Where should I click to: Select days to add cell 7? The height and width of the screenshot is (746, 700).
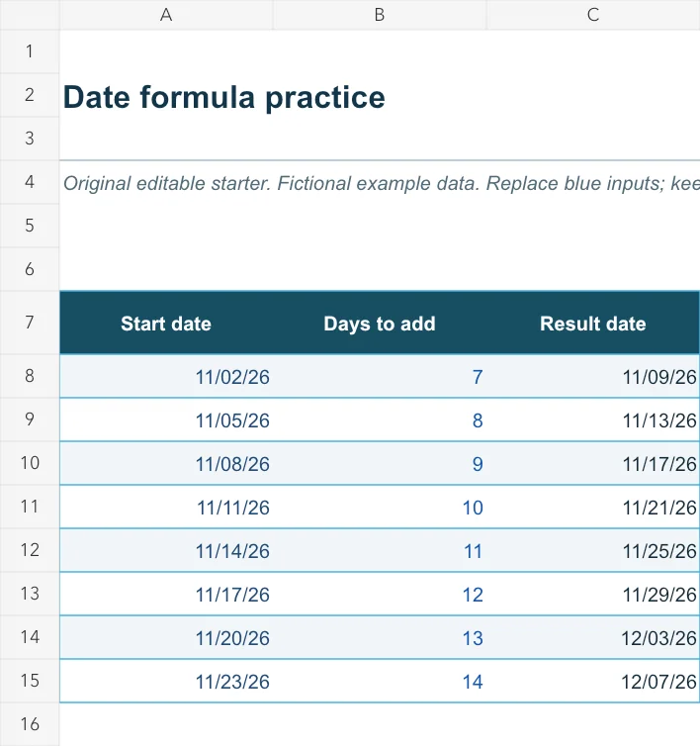coord(380,376)
